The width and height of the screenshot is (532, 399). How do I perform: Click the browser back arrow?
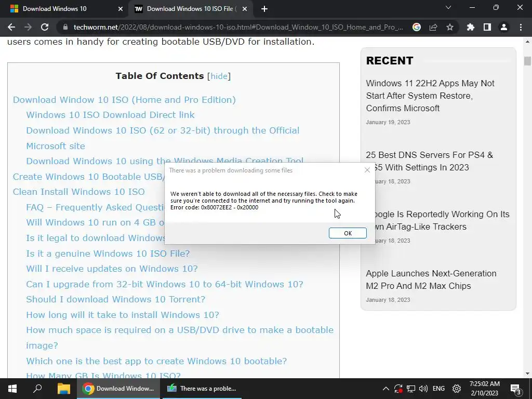pyautogui.click(x=11, y=27)
